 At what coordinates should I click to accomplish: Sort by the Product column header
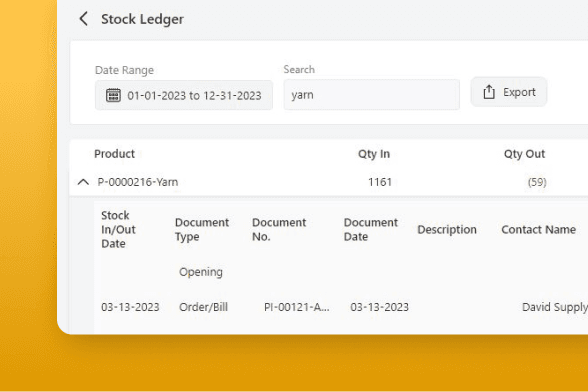click(x=114, y=154)
